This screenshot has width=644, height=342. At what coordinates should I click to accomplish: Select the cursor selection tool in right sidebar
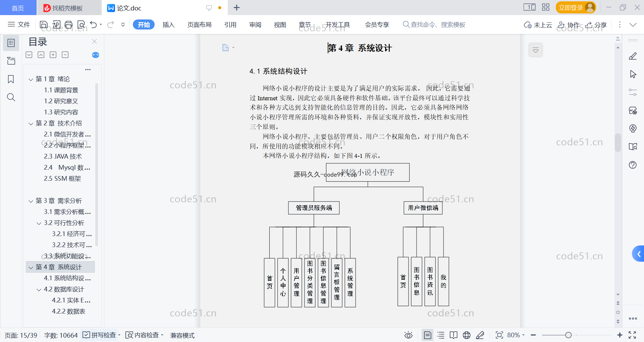633,74
